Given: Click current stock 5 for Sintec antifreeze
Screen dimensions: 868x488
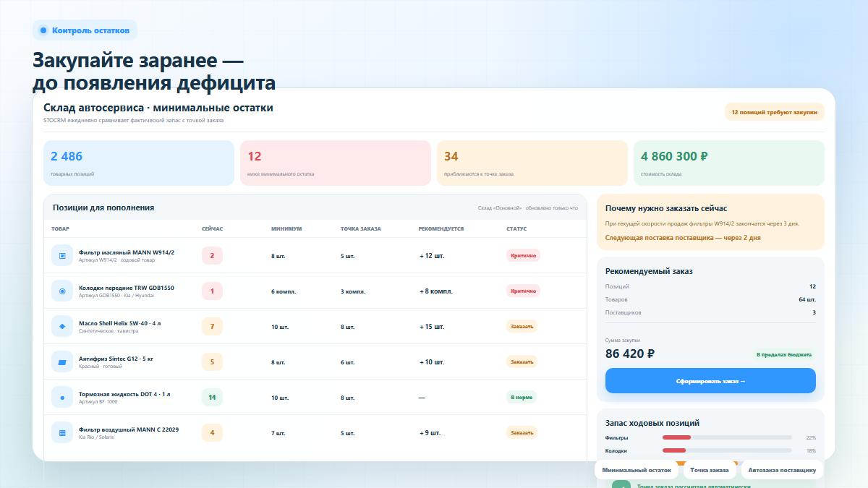Looking at the screenshot, I should click(212, 361).
